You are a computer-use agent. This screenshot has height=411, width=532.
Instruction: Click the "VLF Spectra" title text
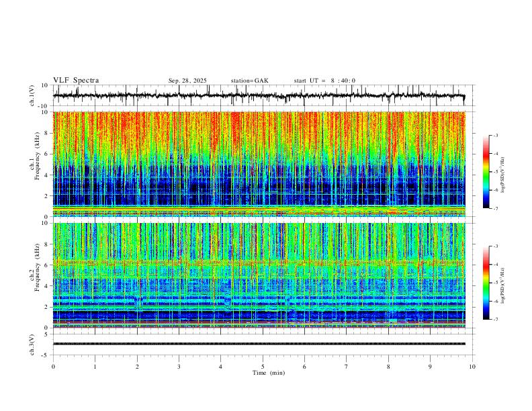tap(76, 81)
